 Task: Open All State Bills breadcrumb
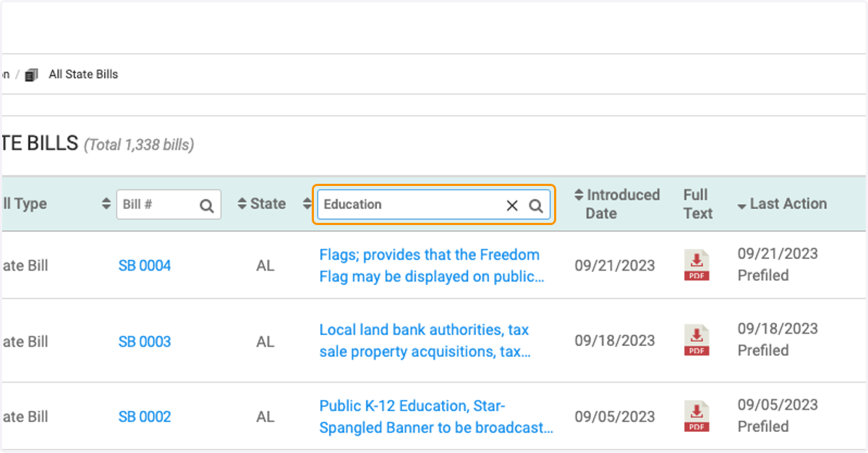tap(83, 75)
